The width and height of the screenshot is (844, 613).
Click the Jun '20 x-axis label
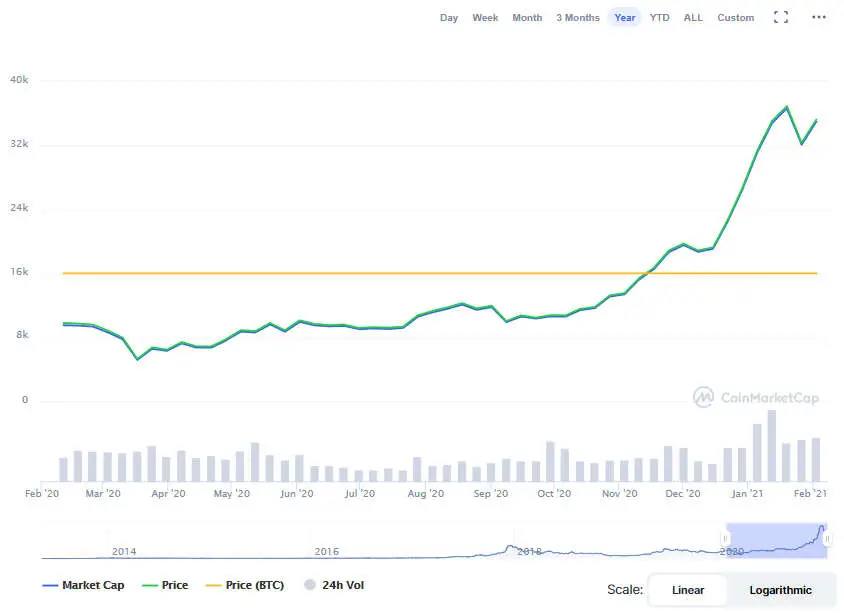coord(297,494)
